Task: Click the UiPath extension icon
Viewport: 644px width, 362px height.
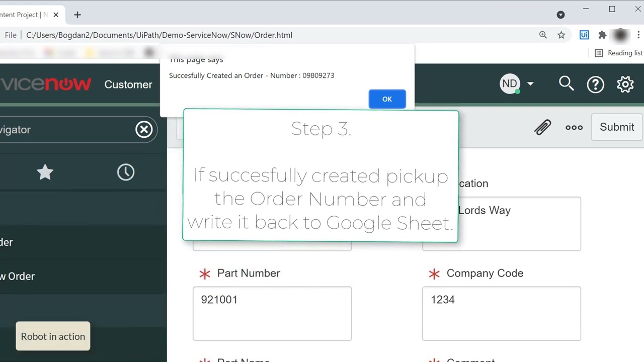Action: tap(584, 35)
